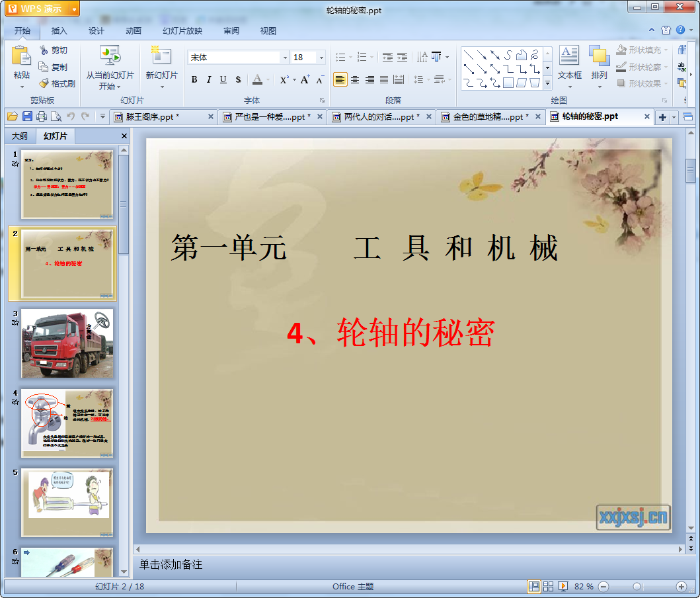The height and width of the screenshot is (598, 700).
Task: Close the 金色的草地精 document tab
Action: (x=538, y=116)
